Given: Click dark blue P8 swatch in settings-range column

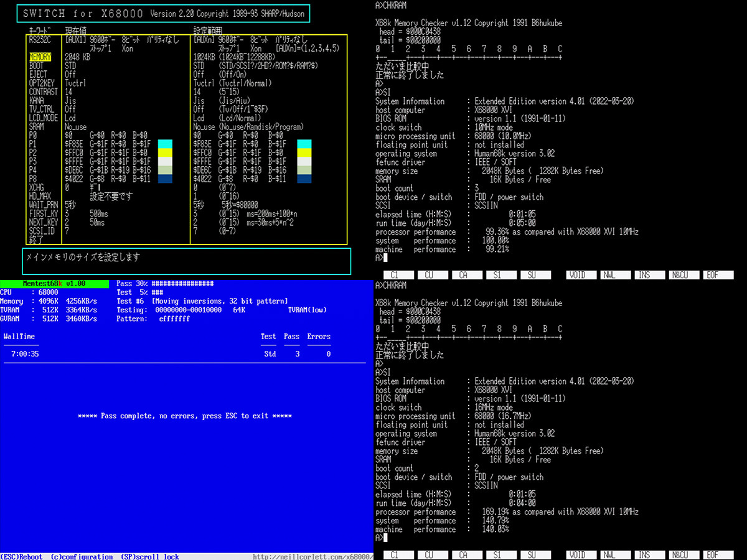Looking at the screenshot, I should point(304,179).
